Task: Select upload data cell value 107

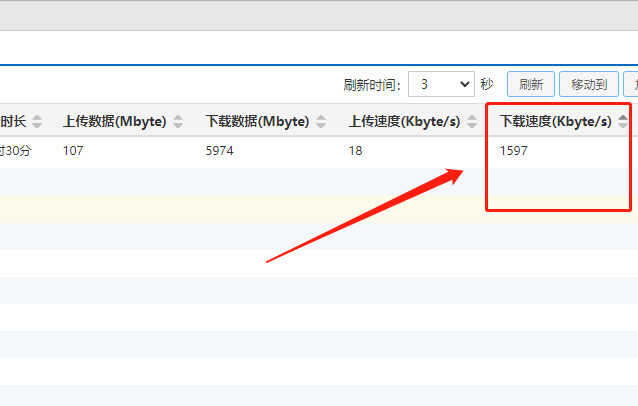Action: pos(73,151)
